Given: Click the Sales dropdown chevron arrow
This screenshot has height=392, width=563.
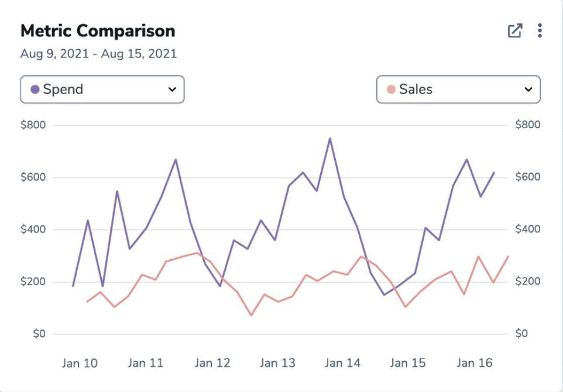Looking at the screenshot, I should [528, 90].
